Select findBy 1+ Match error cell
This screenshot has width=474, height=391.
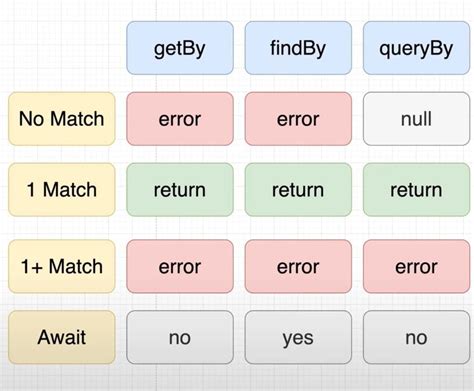[x=298, y=266]
